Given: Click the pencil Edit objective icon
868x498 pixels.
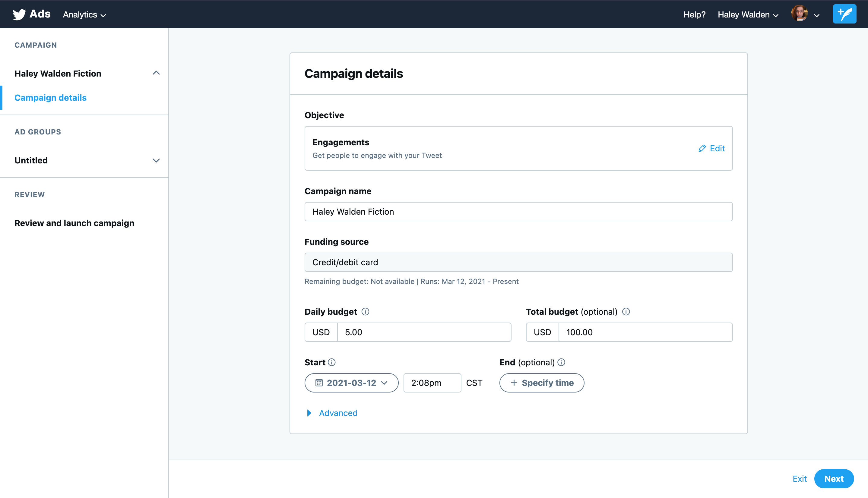Looking at the screenshot, I should [x=702, y=148].
